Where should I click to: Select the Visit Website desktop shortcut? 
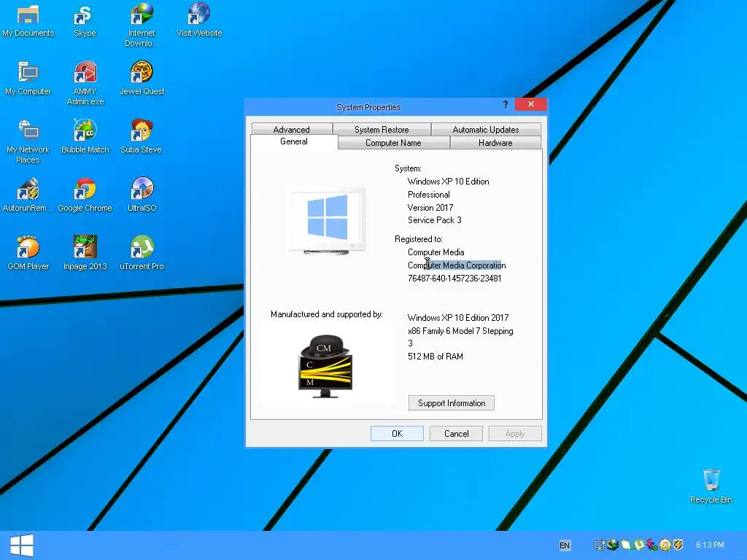[x=198, y=20]
